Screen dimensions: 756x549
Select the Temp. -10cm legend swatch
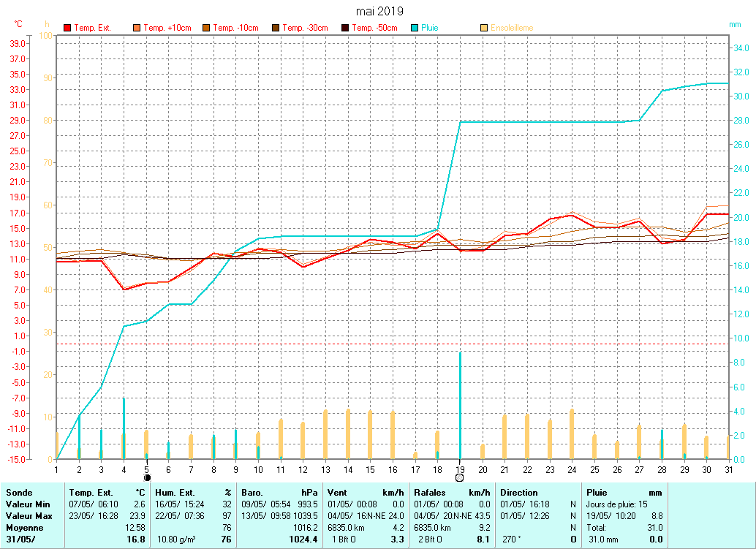pyautogui.click(x=206, y=28)
